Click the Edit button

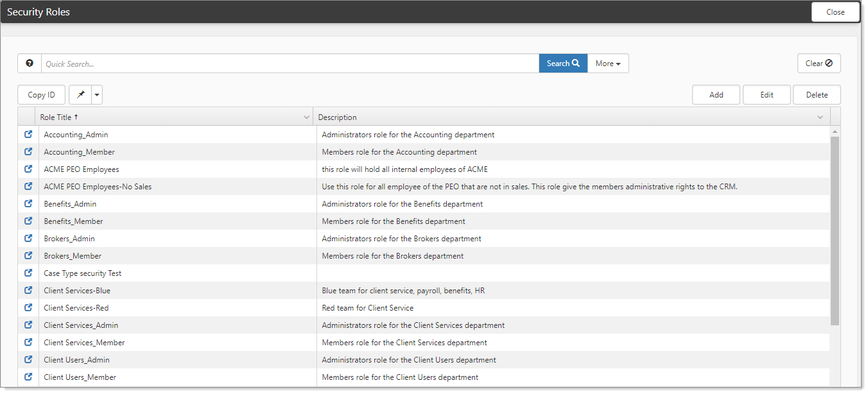(x=767, y=95)
